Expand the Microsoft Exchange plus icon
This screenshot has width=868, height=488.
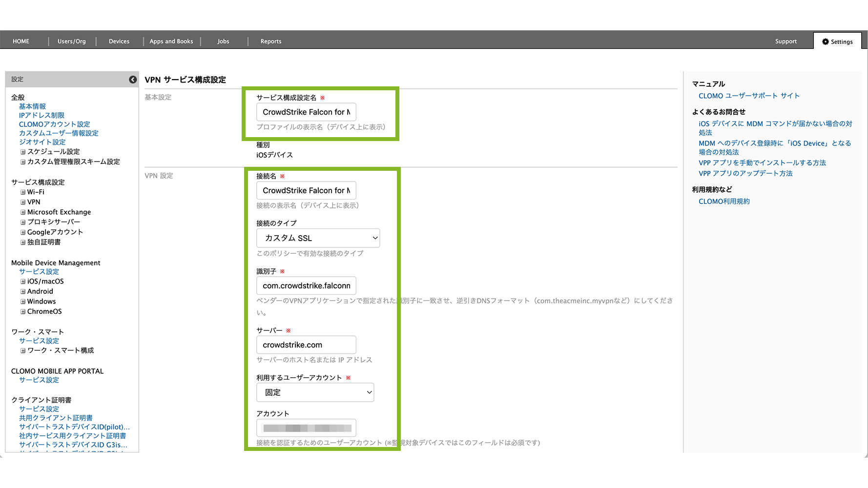tap(23, 212)
